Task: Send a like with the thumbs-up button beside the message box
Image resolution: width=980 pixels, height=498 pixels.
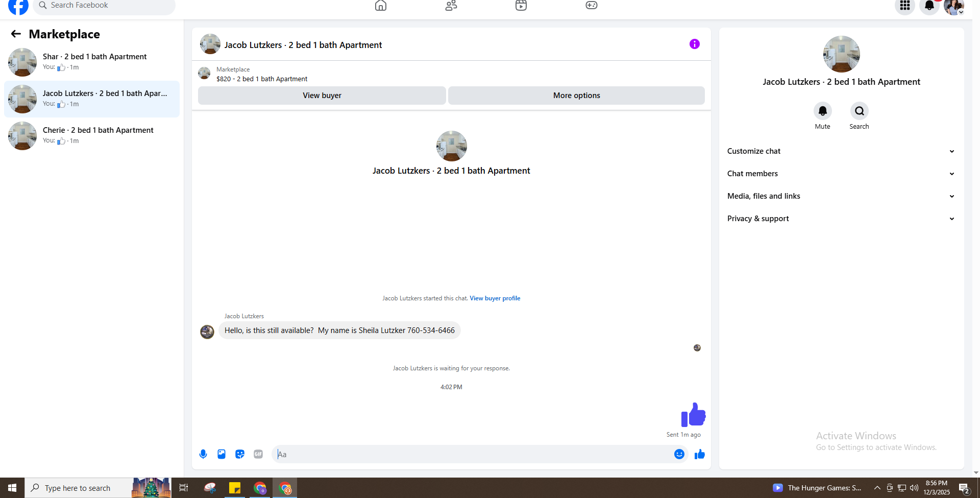Action: coord(700,454)
